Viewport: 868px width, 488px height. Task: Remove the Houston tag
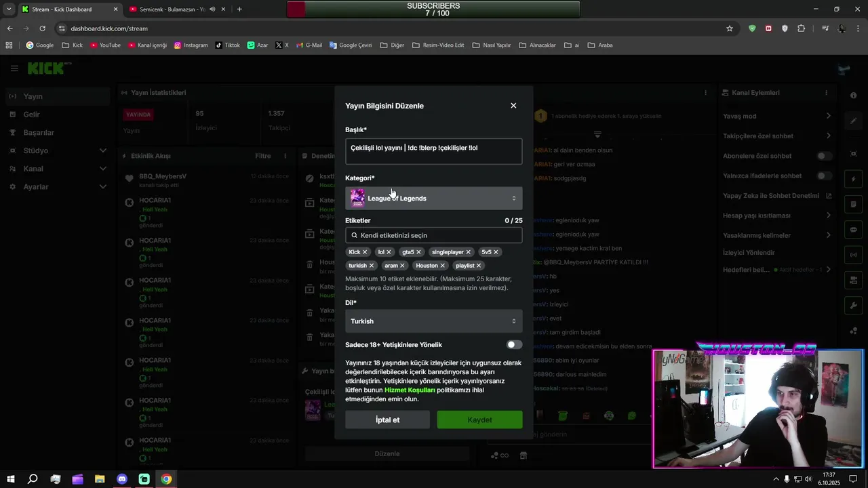tap(442, 266)
